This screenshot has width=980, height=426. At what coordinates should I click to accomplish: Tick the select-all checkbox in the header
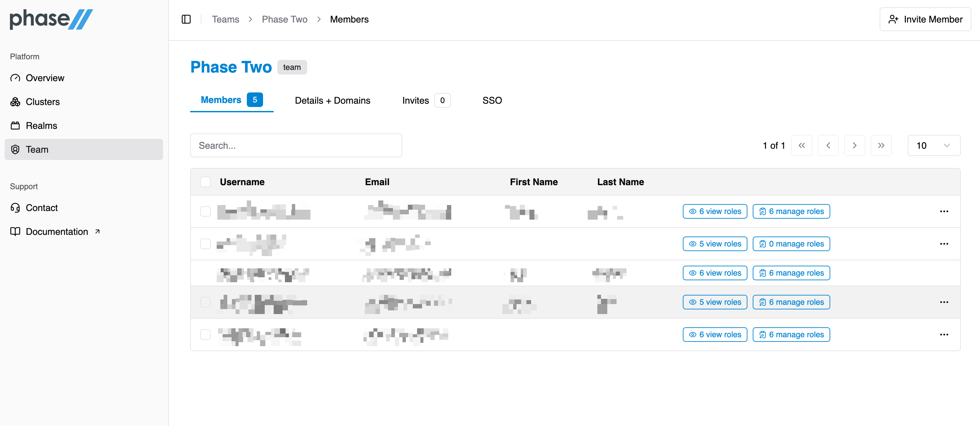click(x=205, y=182)
